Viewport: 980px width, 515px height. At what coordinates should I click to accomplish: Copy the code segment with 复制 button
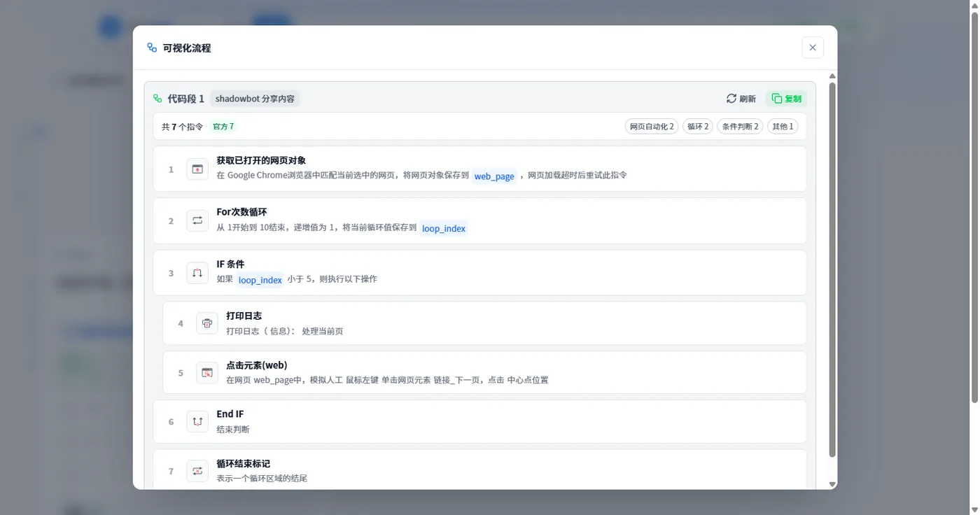tap(786, 99)
